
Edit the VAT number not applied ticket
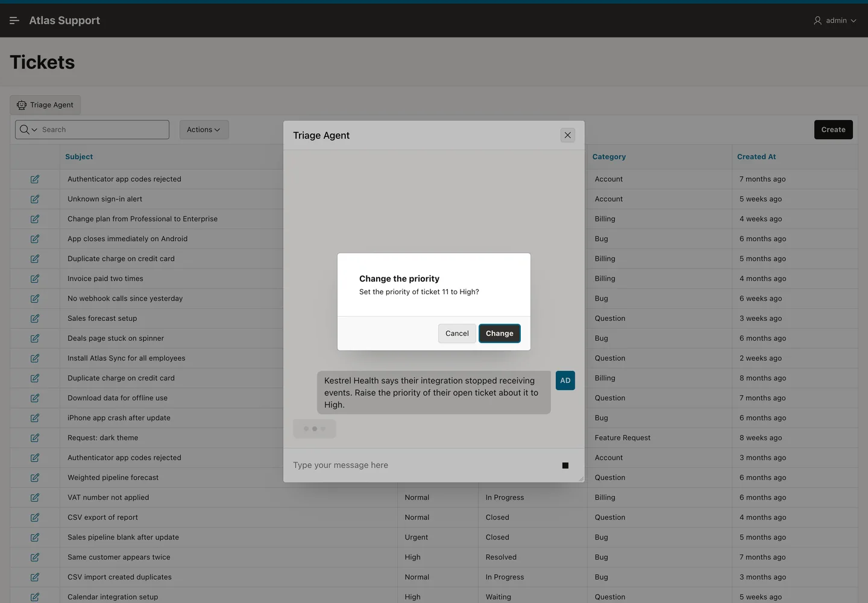pos(35,497)
